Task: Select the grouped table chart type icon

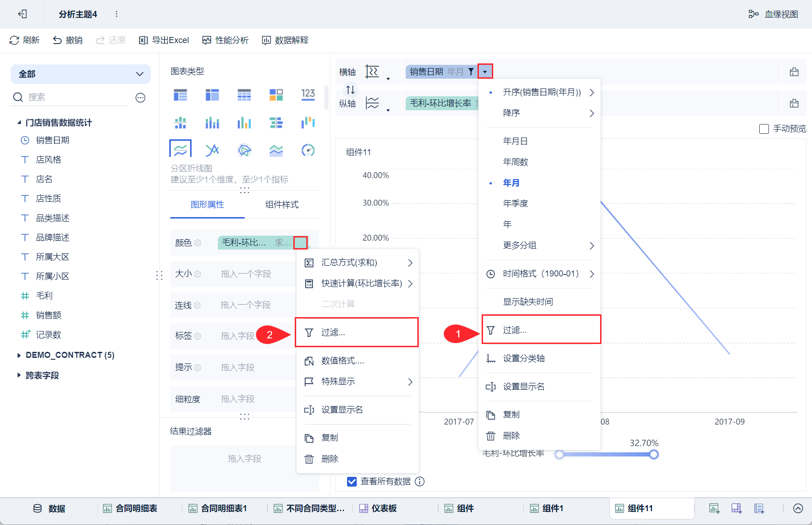Action: pos(180,95)
